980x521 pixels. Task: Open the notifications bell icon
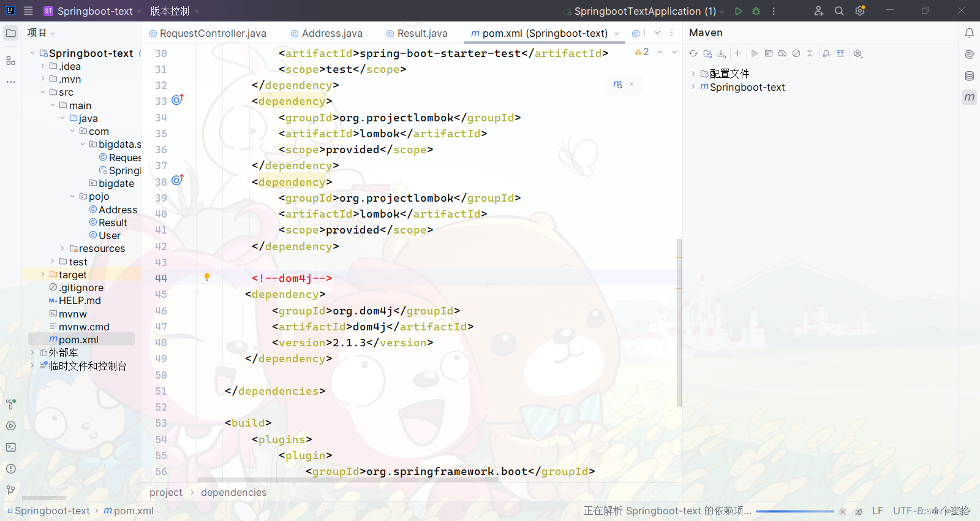(969, 33)
